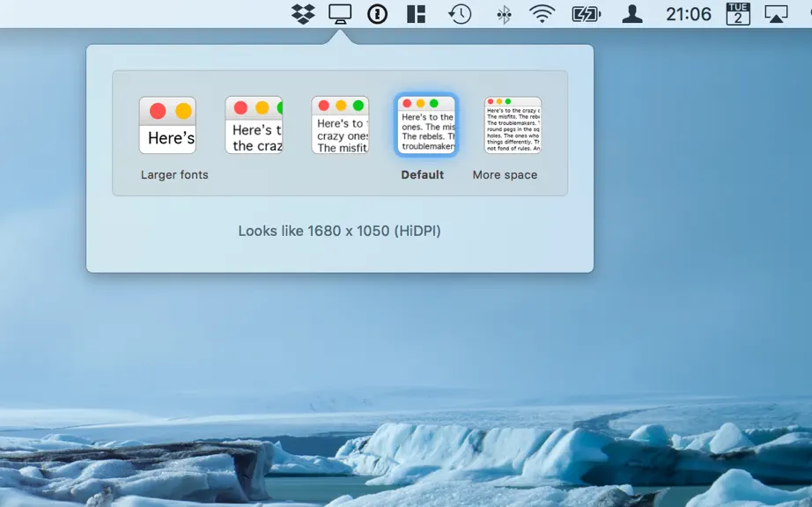The width and height of the screenshot is (812, 507).
Task: Click the display resolution monitor icon
Action: [x=340, y=14]
